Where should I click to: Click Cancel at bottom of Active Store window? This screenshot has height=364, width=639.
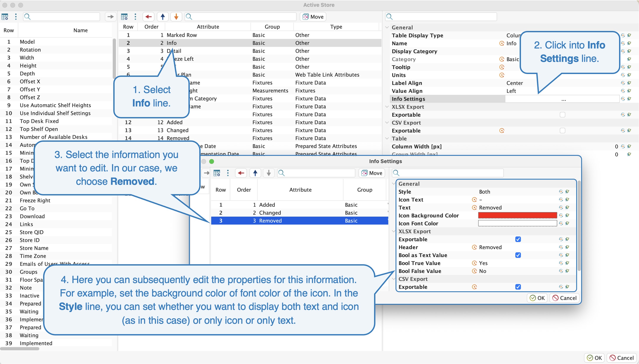[622, 358]
